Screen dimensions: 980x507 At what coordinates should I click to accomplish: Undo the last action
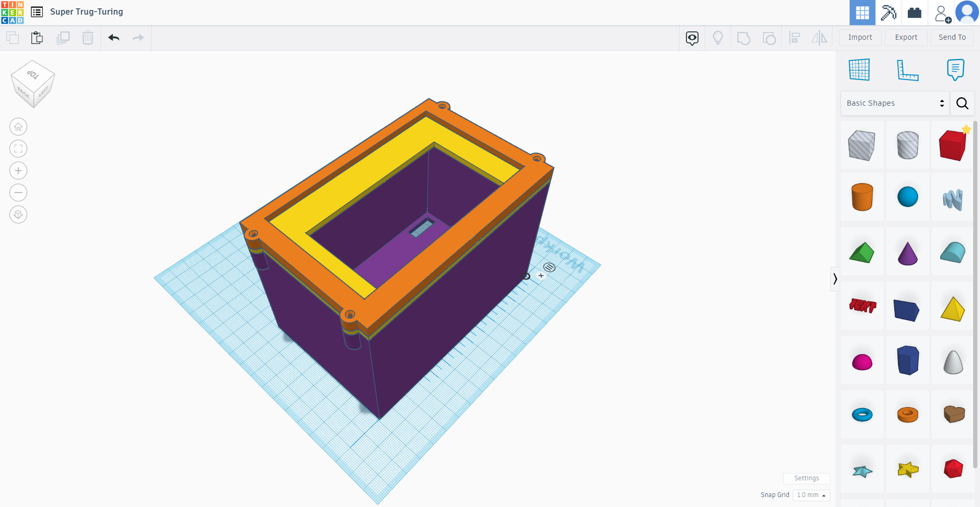(114, 38)
